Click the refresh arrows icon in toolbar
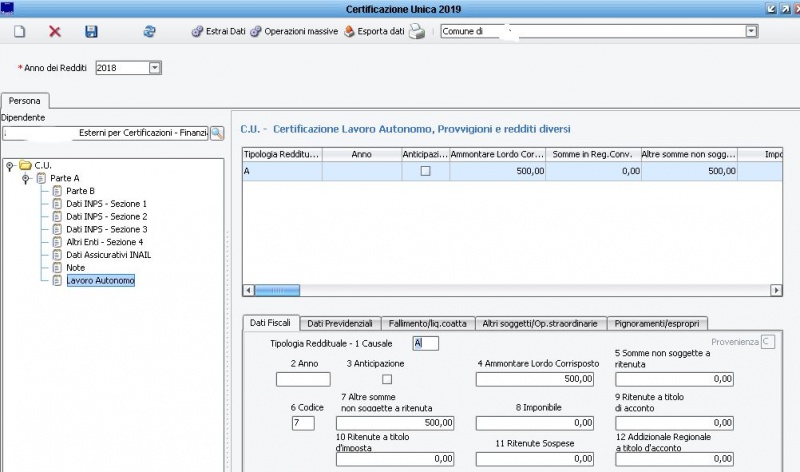This screenshot has width=800, height=472. point(149,32)
